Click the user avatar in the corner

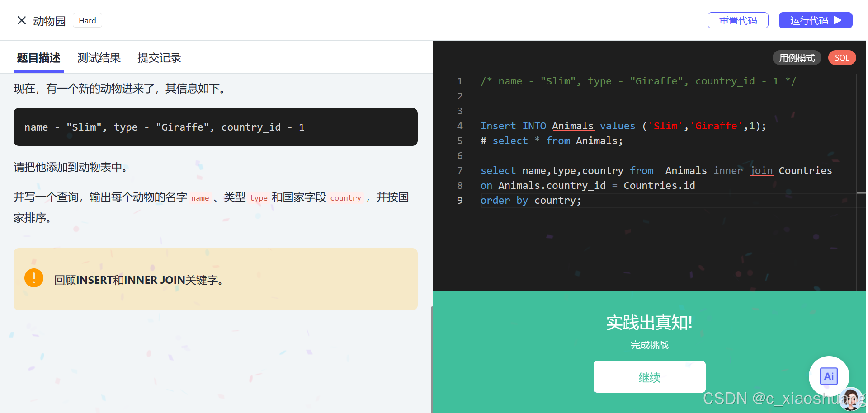pos(851,399)
